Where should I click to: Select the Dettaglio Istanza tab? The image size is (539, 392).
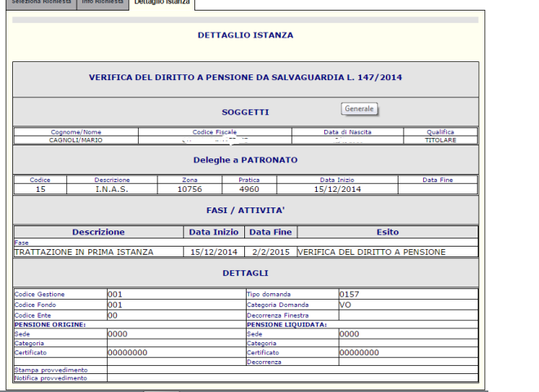tap(162, 3)
